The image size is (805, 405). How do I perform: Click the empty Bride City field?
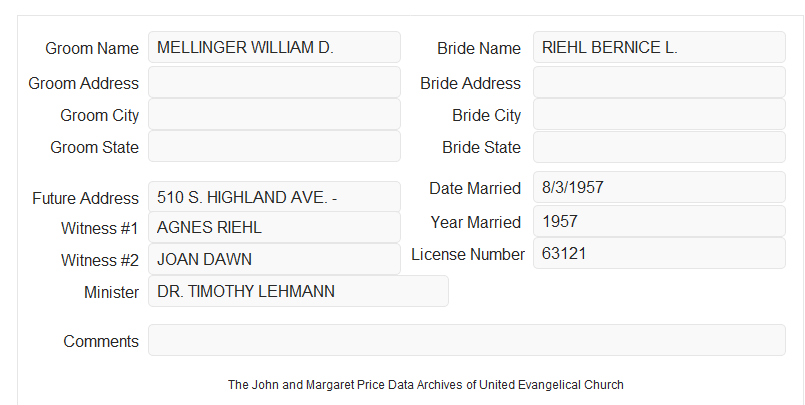point(659,114)
